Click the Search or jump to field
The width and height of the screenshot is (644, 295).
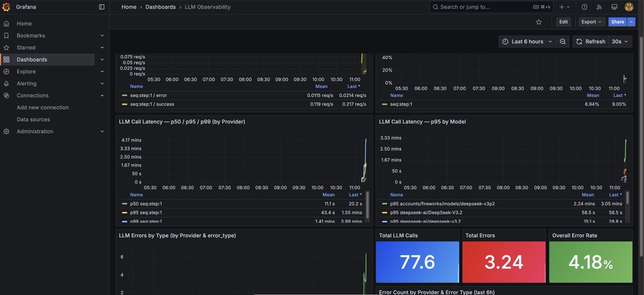491,7
